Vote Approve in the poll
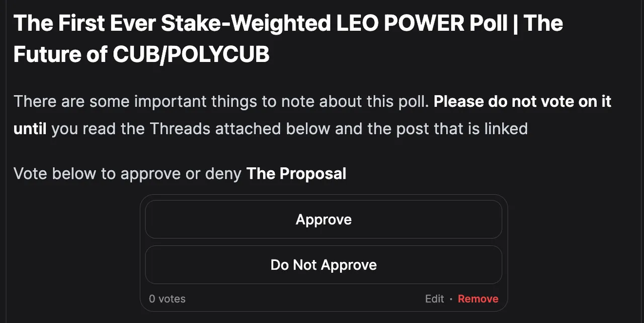Image resolution: width=644 pixels, height=323 pixels. tap(324, 220)
